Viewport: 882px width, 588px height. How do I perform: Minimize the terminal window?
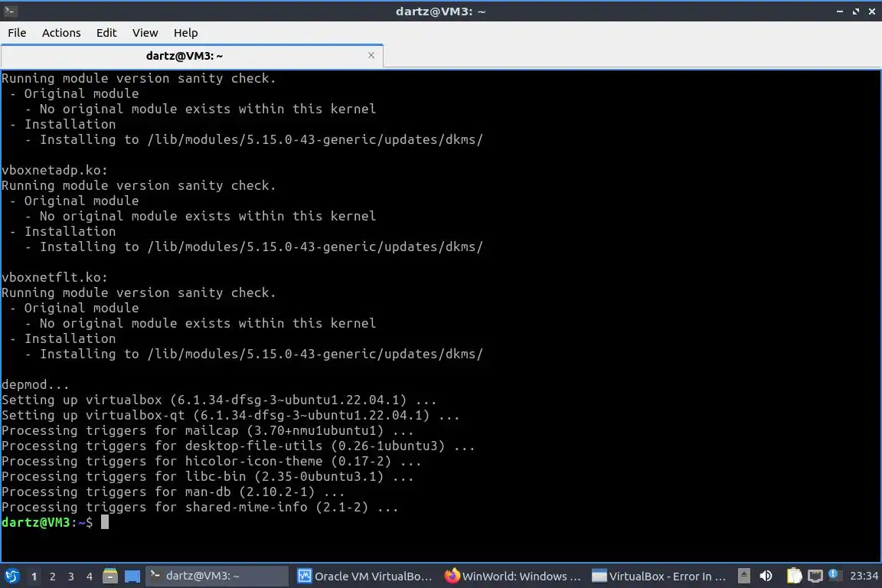click(840, 11)
